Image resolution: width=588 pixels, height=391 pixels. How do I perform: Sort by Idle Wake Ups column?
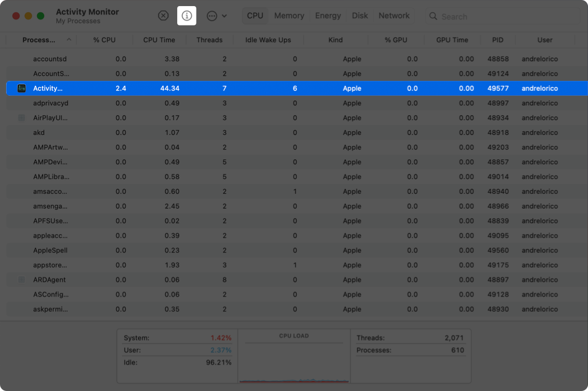(268, 40)
